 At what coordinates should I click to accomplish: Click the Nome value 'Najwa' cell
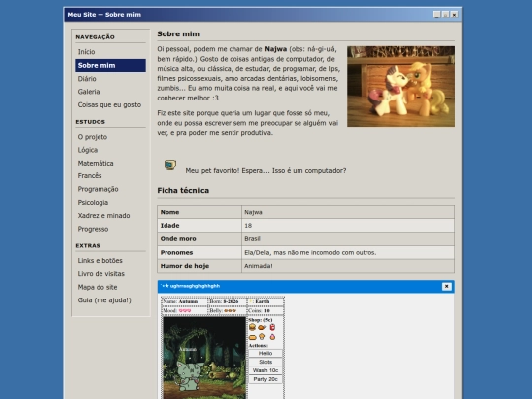(x=348, y=212)
